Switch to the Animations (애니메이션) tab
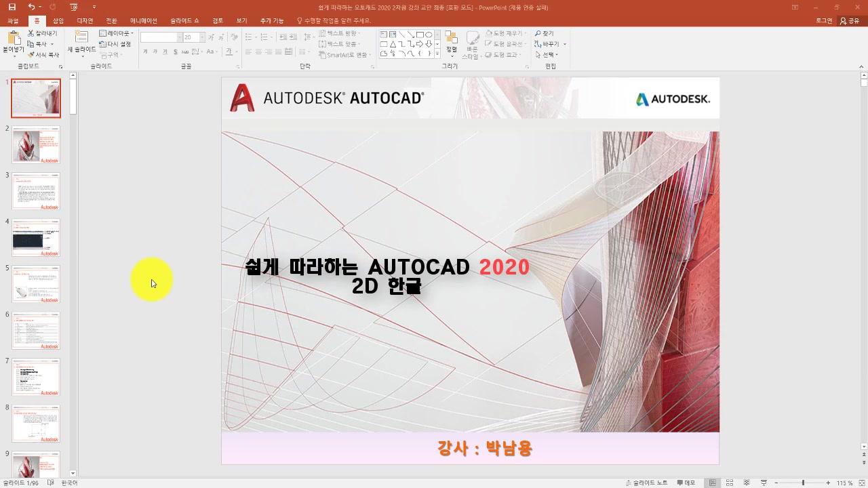Viewport: 868px width, 488px height. (x=143, y=21)
